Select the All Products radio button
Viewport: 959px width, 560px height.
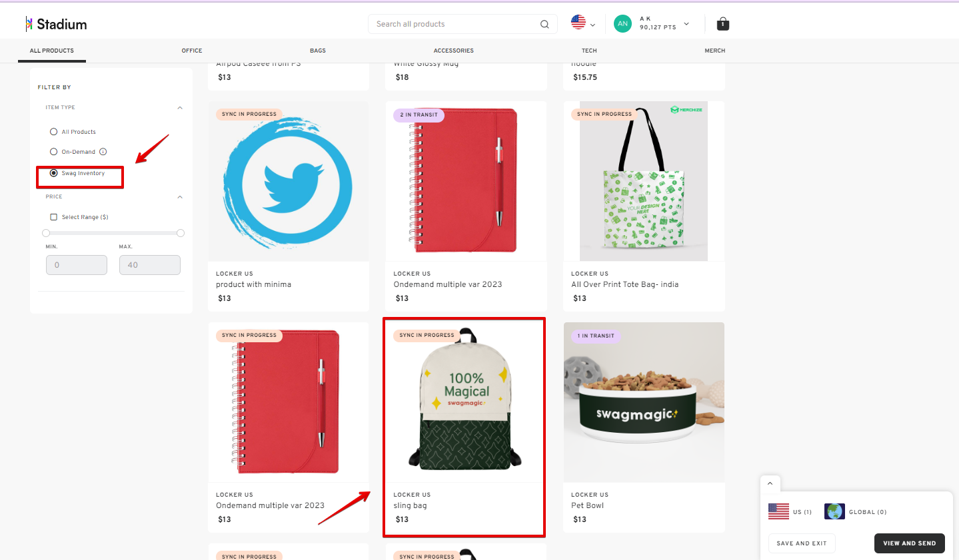pos(53,131)
